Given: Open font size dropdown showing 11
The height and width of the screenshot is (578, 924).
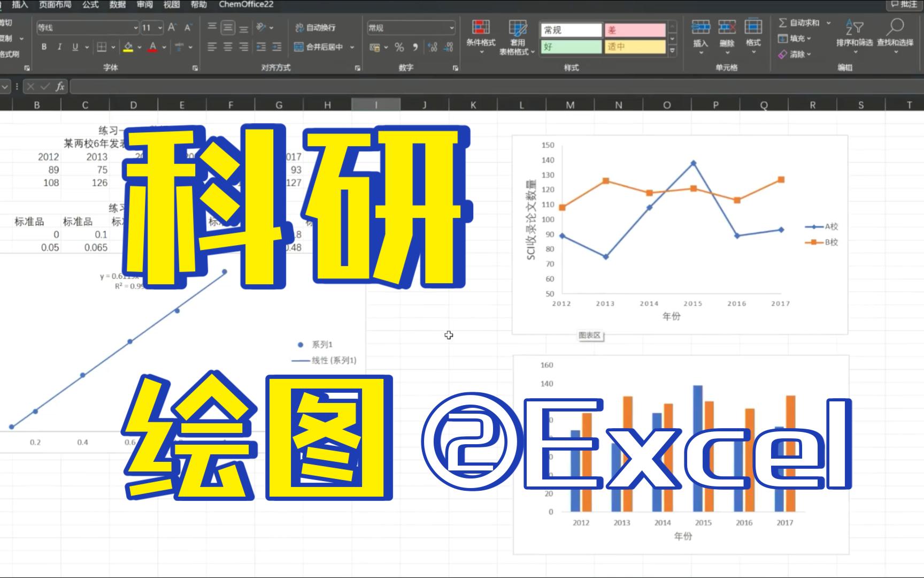Looking at the screenshot, I should click(x=152, y=27).
